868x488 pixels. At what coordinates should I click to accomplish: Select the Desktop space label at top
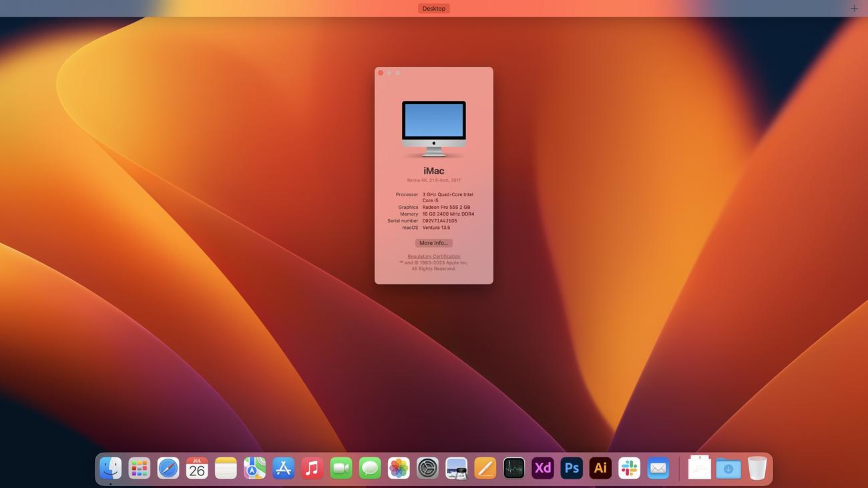tap(434, 9)
